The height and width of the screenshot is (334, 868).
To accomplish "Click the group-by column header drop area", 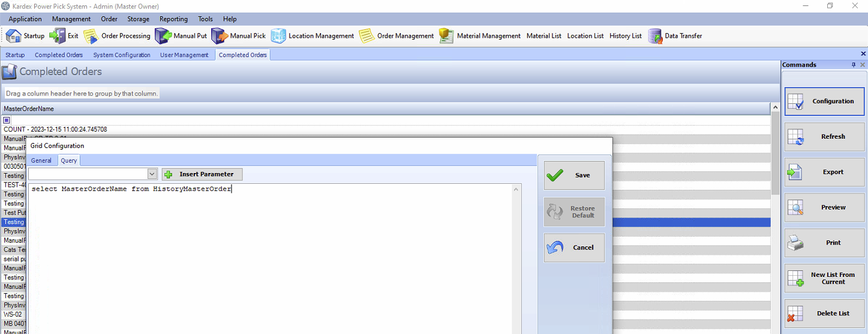I will [x=82, y=94].
